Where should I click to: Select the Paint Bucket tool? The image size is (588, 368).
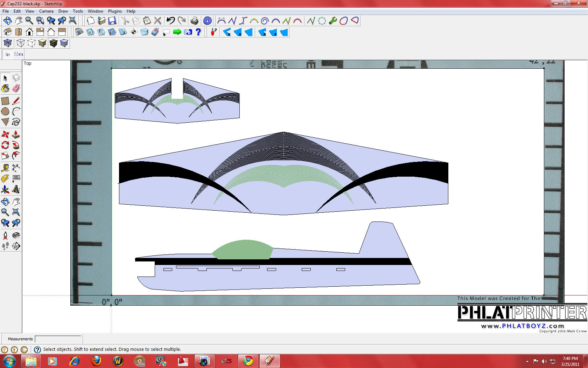(5, 89)
